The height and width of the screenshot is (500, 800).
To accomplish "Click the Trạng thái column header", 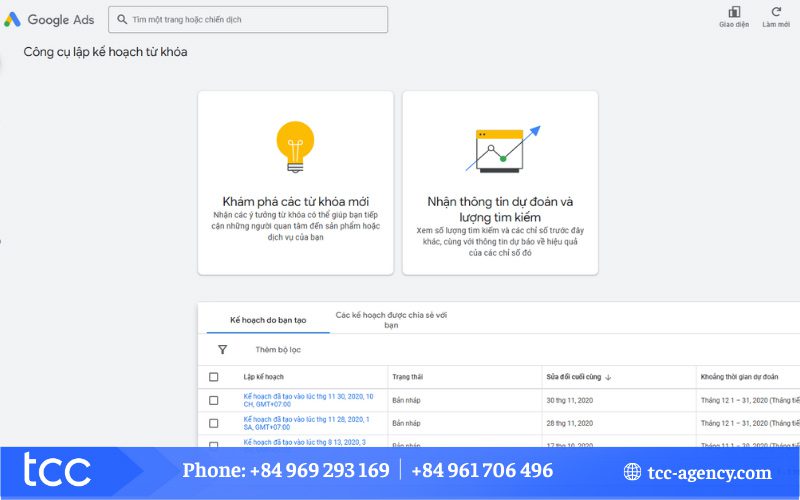I will (408, 377).
